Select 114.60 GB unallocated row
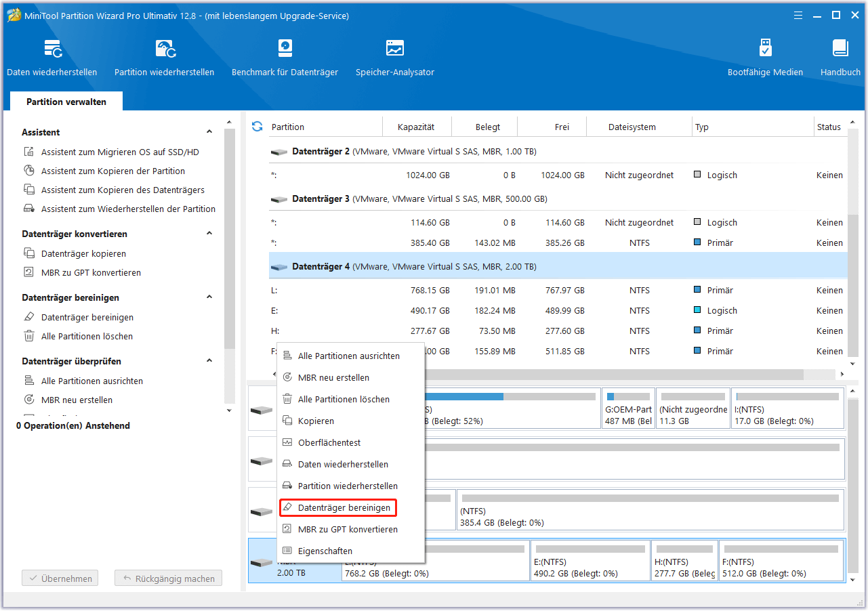Image resolution: width=868 pixels, height=611 pixels. click(x=558, y=223)
